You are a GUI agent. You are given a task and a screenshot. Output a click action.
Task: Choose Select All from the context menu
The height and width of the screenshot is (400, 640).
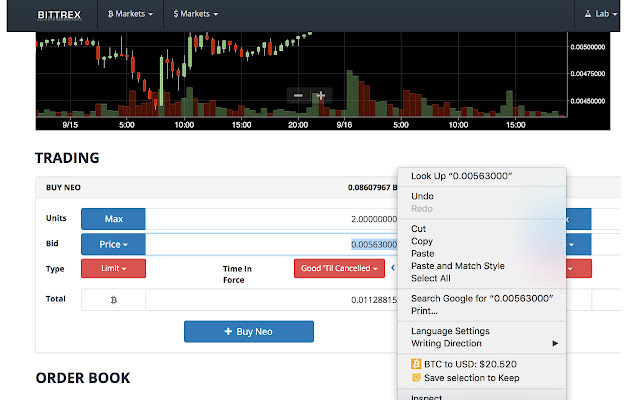tap(482, 278)
